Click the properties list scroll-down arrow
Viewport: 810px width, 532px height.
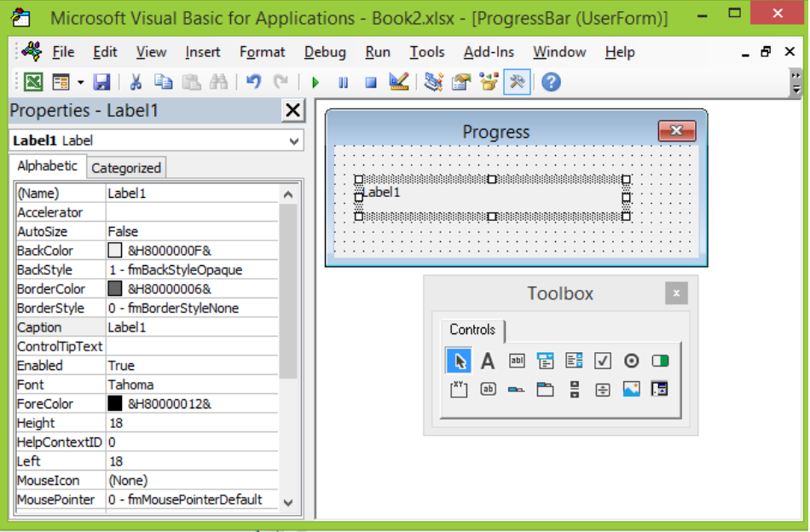(x=288, y=502)
